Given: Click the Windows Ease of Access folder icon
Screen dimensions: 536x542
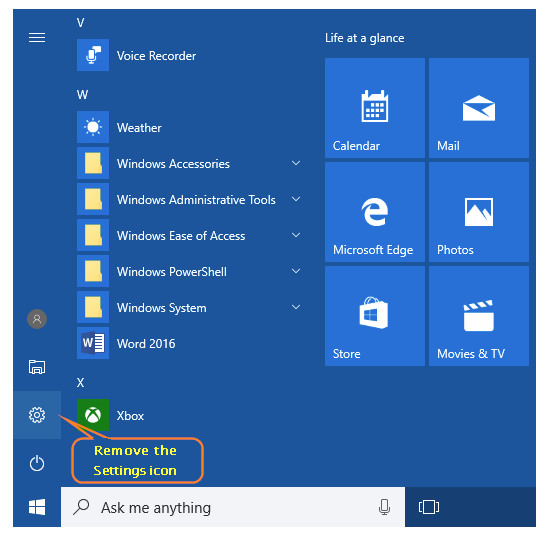Looking at the screenshot, I should (93, 235).
